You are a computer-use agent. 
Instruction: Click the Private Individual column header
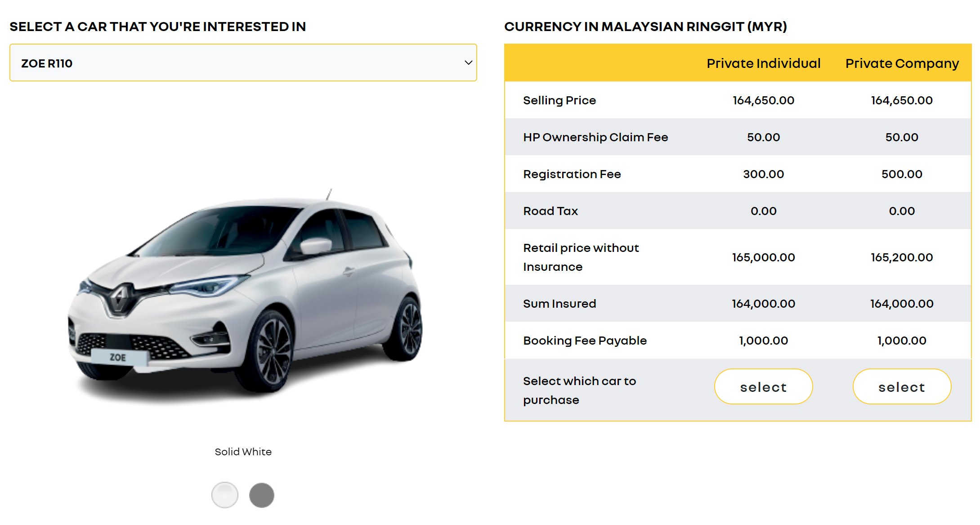(763, 63)
